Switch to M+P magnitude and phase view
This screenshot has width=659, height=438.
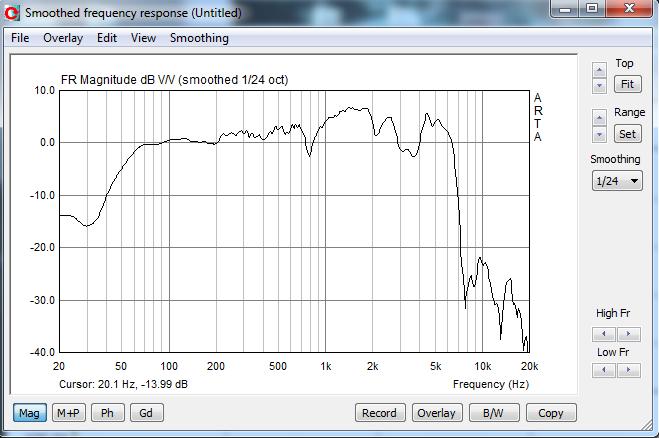point(69,413)
